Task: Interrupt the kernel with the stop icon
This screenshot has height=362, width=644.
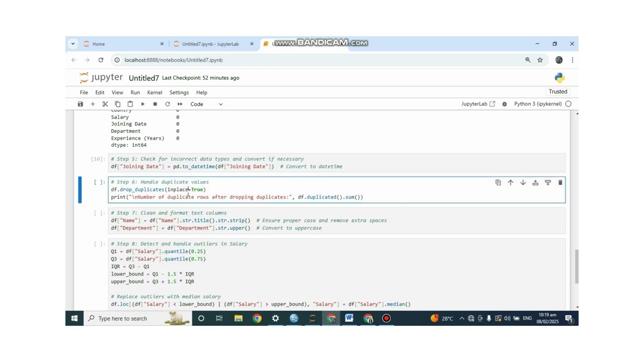Action: click(x=155, y=104)
